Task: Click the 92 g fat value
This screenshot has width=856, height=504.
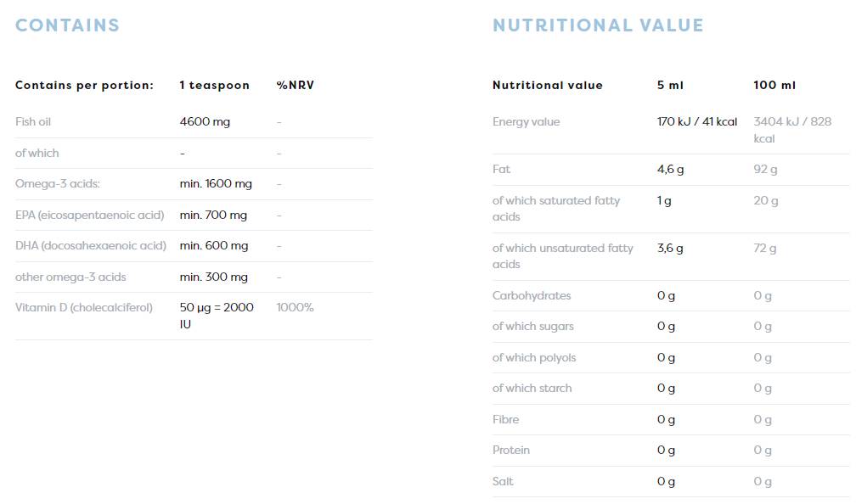Action: pyautogui.click(x=765, y=170)
